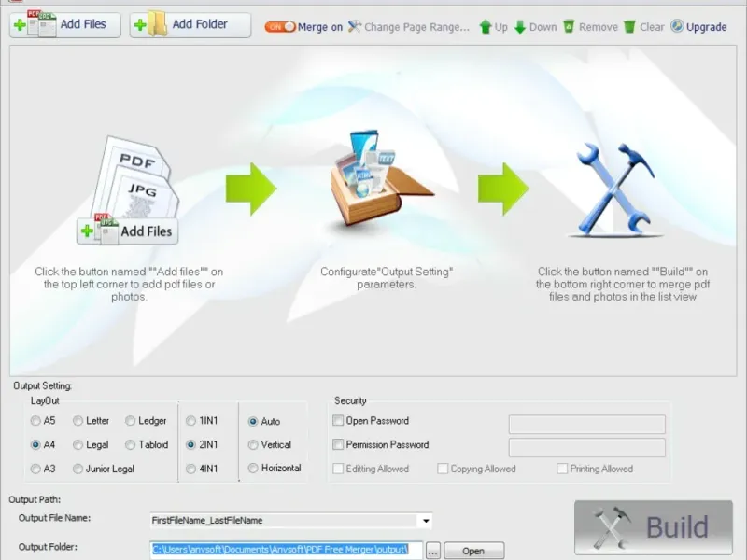
Task: Toggle the Merge on switch
Action: (280, 27)
